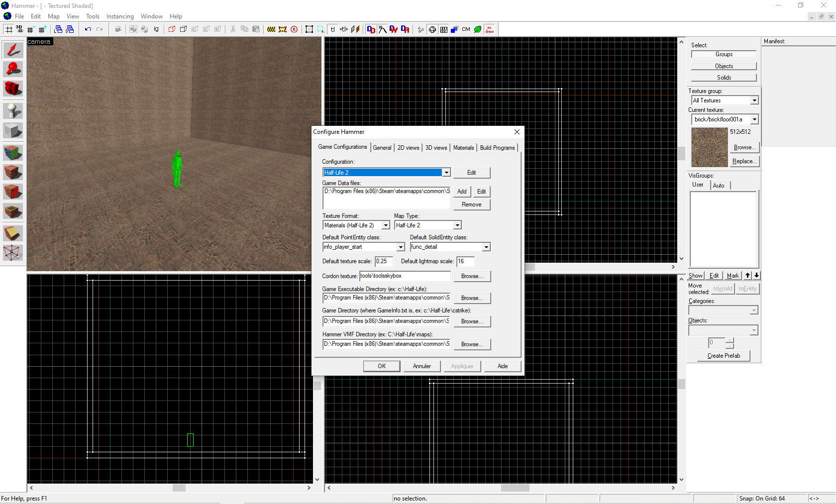Click the smaller grid icon
Screen dimensions: 836x504
pos(31,29)
